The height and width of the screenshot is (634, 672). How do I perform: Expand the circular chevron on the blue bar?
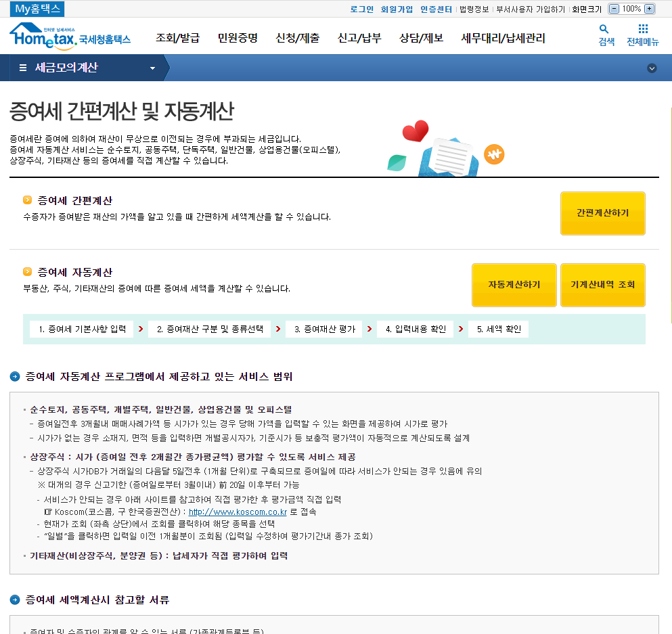coord(652,68)
